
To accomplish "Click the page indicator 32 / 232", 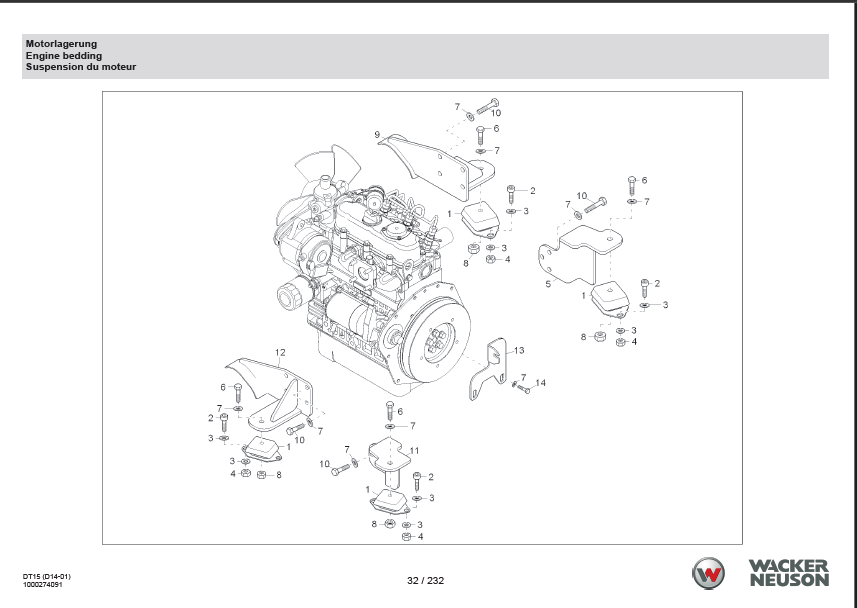I will pyautogui.click(x=425, y=580).
